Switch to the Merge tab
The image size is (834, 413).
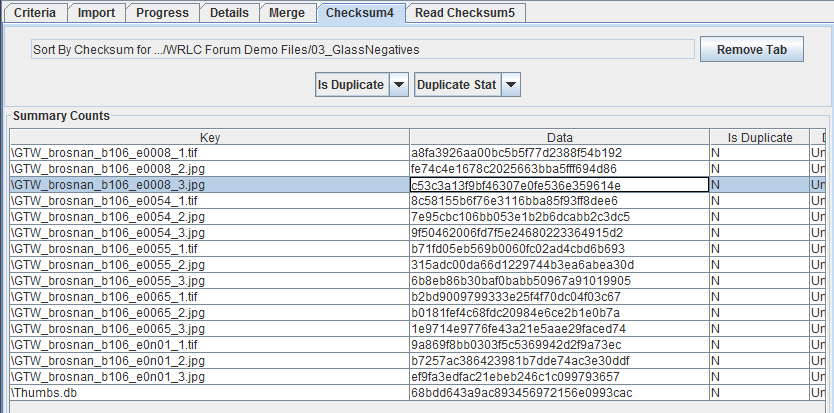(288, 13)
